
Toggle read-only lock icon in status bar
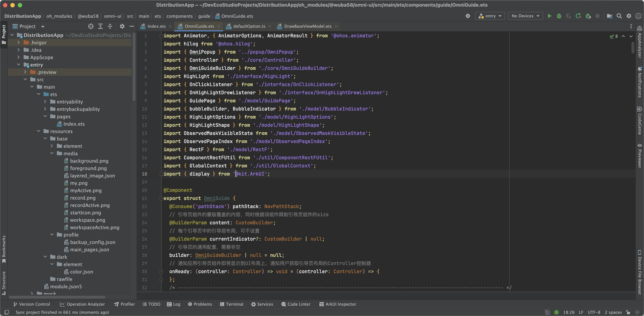(x=628, y=312)
